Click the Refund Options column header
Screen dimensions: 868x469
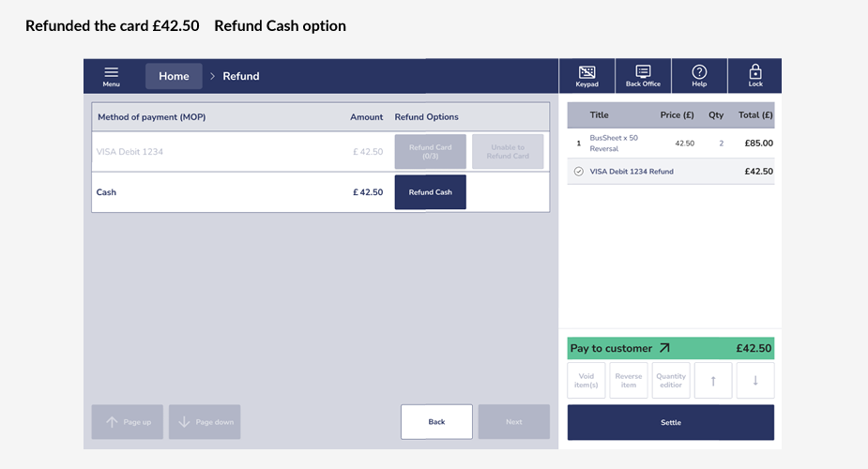[426, 116]
